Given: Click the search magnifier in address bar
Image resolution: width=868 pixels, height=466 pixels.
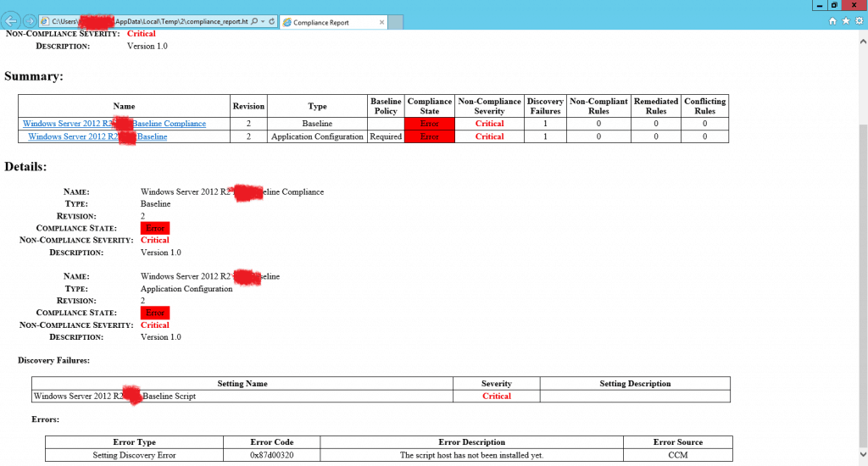Looking at the screenshot, I should pyautogui.click(x=254, y=21).
